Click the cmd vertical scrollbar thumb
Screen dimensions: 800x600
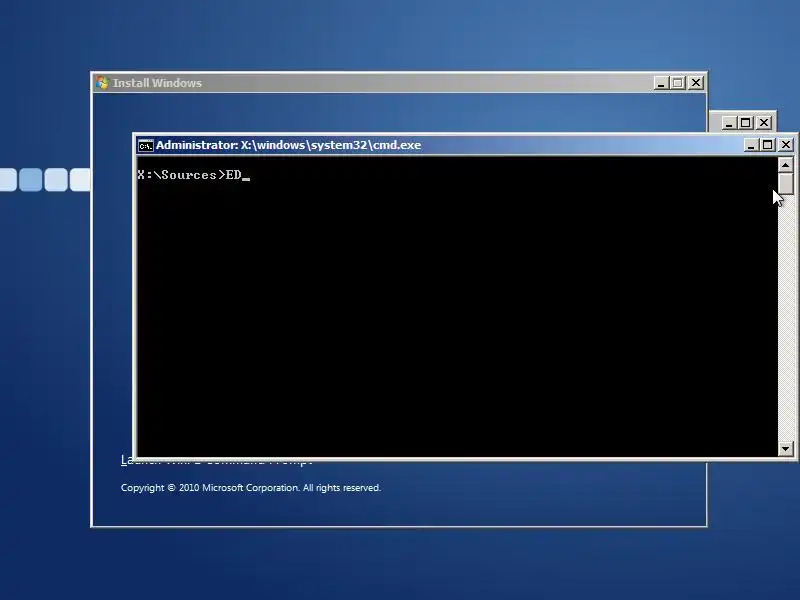pos(785,184)
